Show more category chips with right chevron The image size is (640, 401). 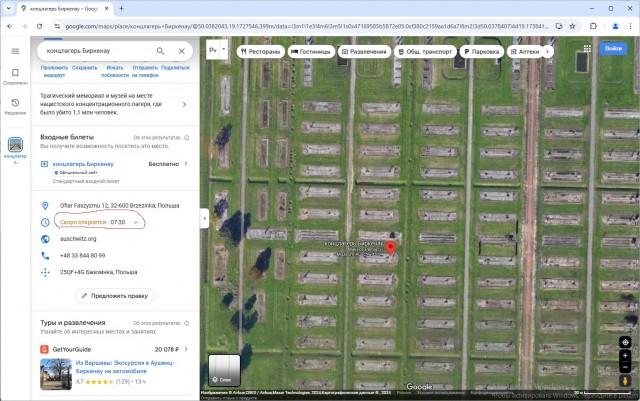pyautogui.click(x=547, y=51)
